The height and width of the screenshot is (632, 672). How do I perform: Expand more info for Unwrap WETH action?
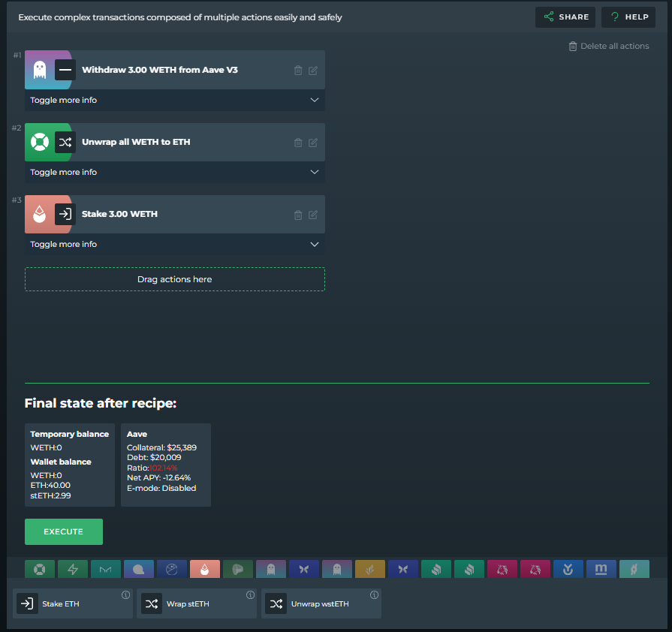pyautogui.click(x=174, y=172)
